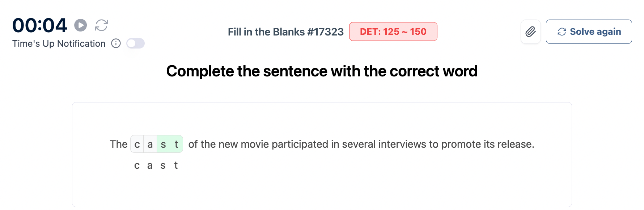The image size is (644, 210).
Task: Click answer letter 'c' below the blanks
Action: coord(137,165)
